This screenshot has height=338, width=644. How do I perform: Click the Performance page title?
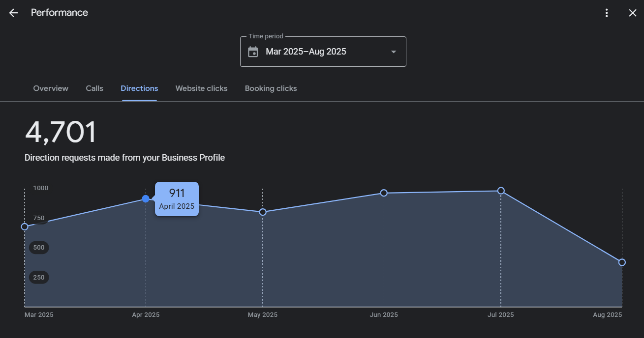(60, 13)
